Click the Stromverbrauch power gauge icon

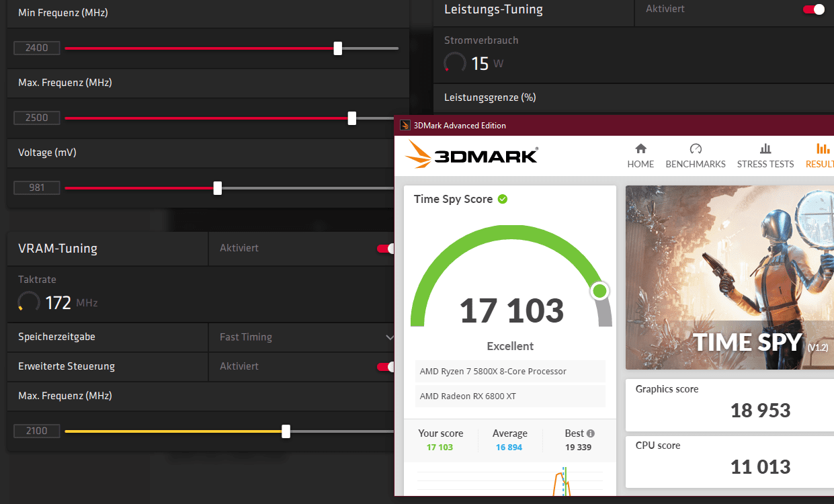pyautogui.click(x=455, y=63)
